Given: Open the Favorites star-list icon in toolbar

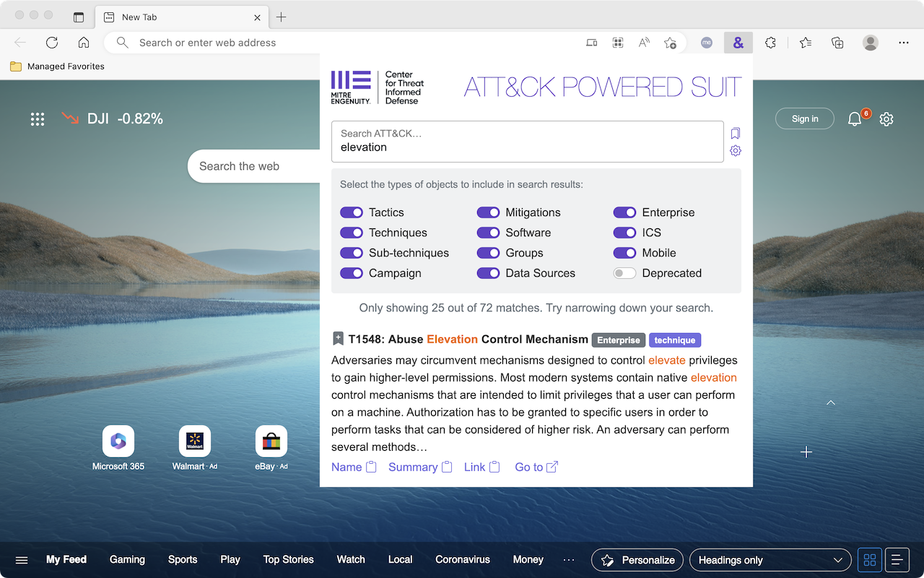Looking at the screenshot, I should 806,43.
